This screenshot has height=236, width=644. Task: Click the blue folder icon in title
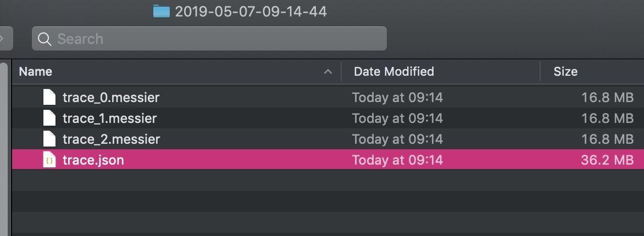162,11
